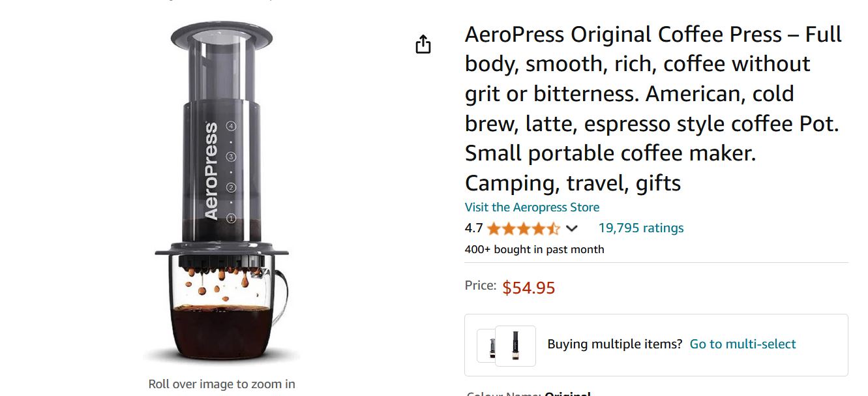Click the AeroPress logo on the chamber
The width and height of the screenshot is (868, 396).
[211, 171]
